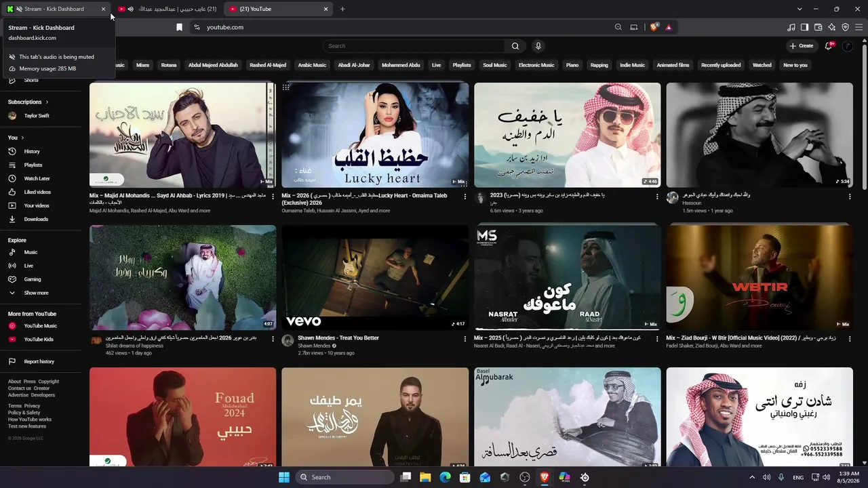Viewport: 868px width, 488px height.
Task: Open Brave VPN shield icon
Action: (846, 27)
